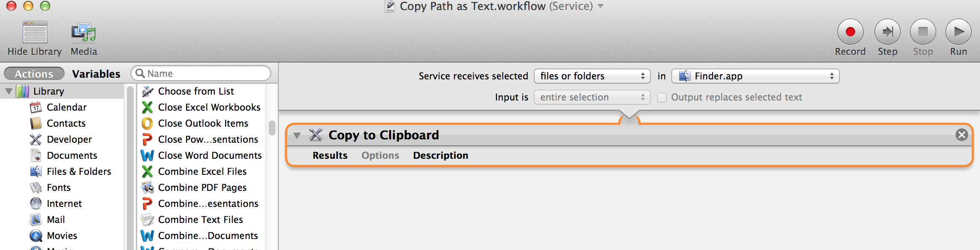Switch to the Description tab

(440, 155)
